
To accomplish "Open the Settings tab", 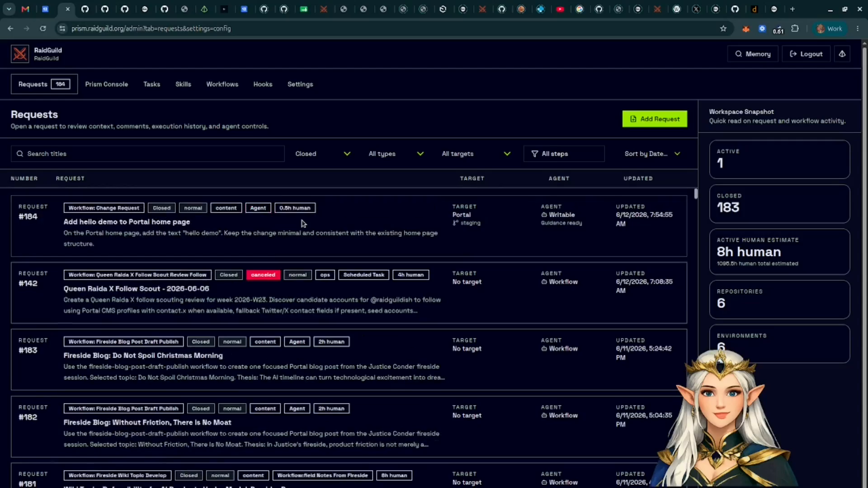I will (x=300, y=84).
